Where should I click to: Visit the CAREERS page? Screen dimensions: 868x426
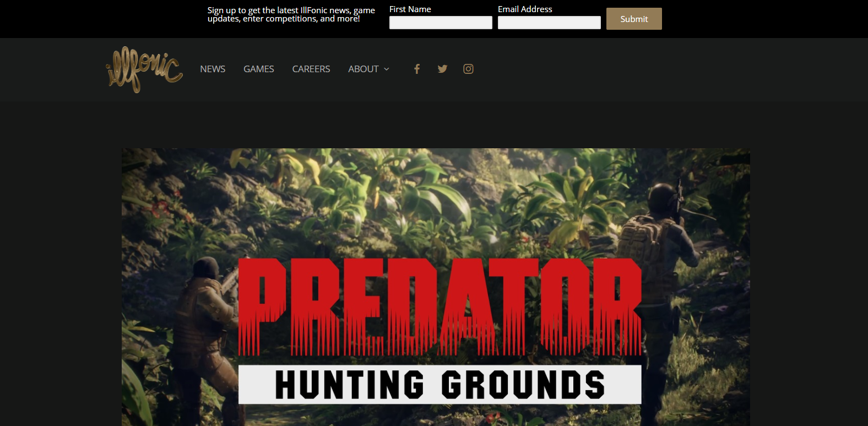[x=311, y=69]
